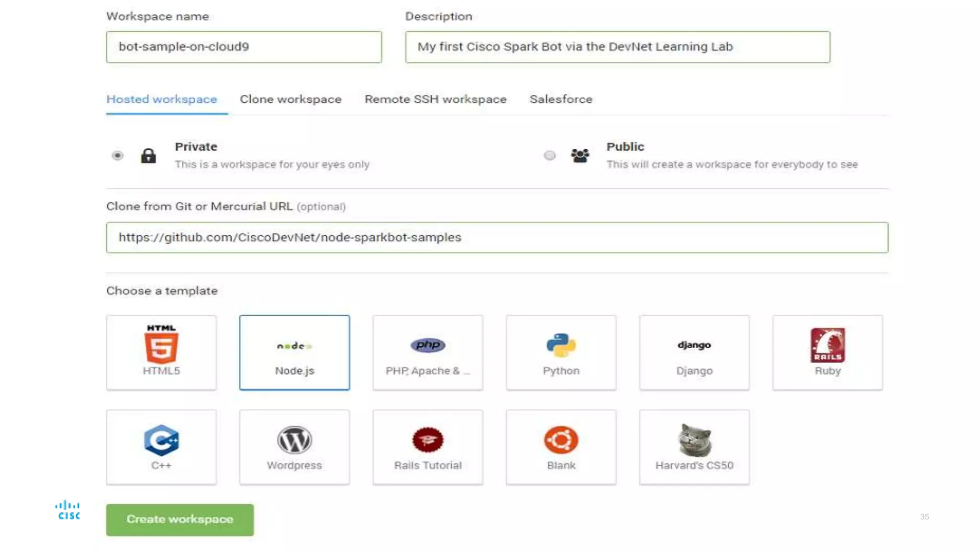Pick the PHP, Apache template
The width and height of the screenshot is (980, 551).
click(427, 353)
